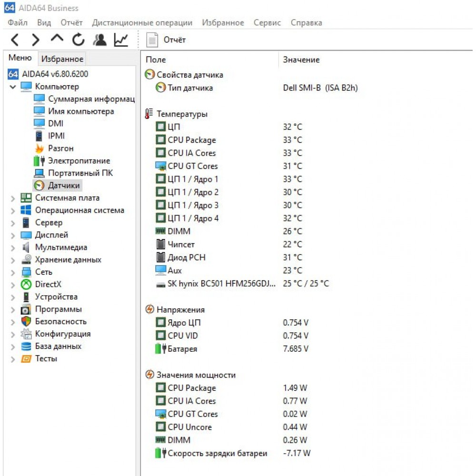Click the Конфигурация gear icon
The height and width of the screenshot is (476, 476).
[26, 334]
